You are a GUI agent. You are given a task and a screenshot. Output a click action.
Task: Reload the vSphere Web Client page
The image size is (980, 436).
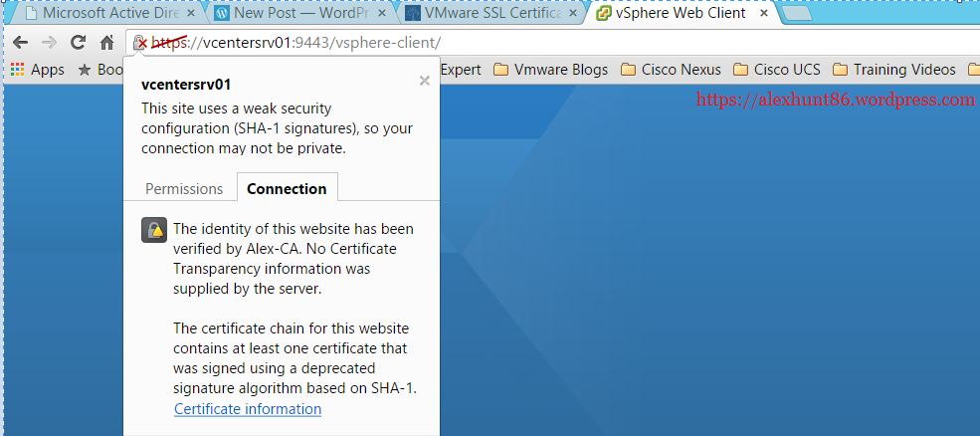(78, 42)
